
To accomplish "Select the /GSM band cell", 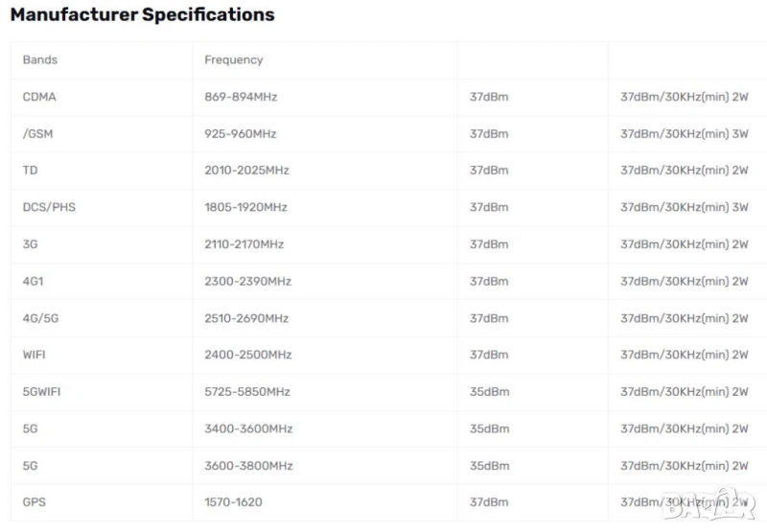I will coord(38,133).
